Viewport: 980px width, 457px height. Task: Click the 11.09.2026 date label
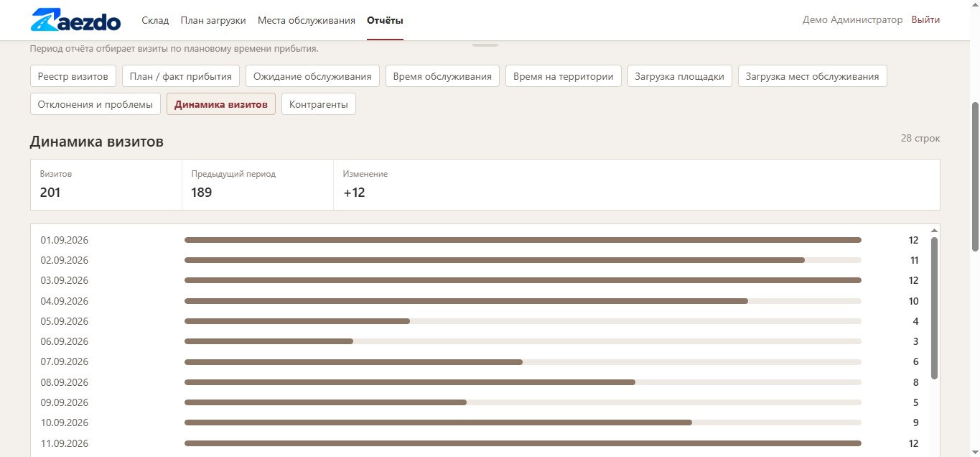coord(65,443)
